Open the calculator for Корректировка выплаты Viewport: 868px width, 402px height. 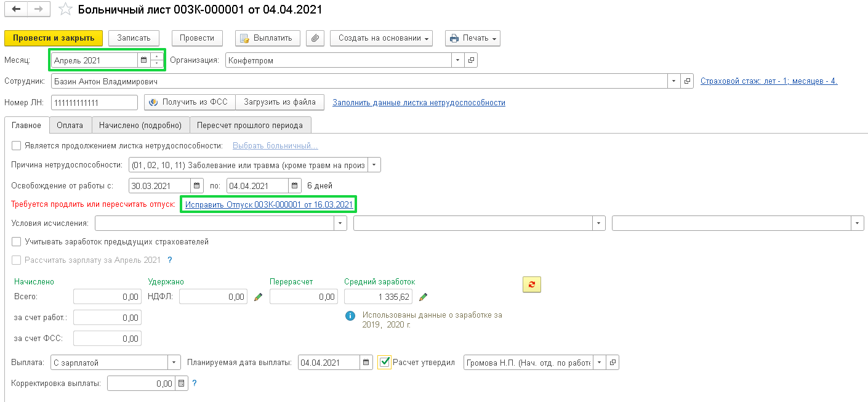coord(181,384)
